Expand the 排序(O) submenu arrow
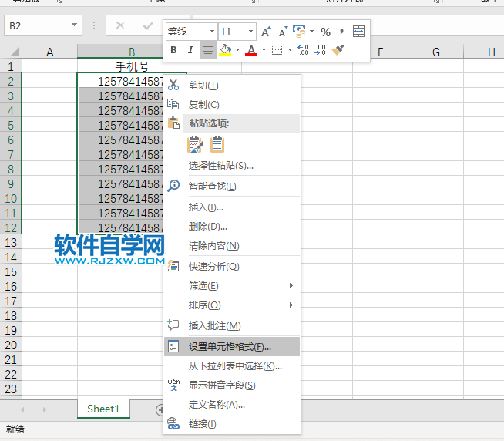504x441 pixels. pos(291,305)
